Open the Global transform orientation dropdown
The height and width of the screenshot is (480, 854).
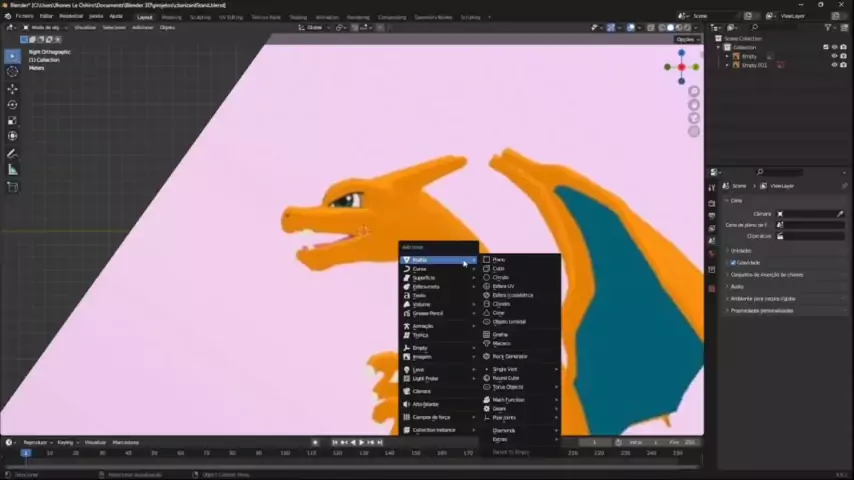314,27
